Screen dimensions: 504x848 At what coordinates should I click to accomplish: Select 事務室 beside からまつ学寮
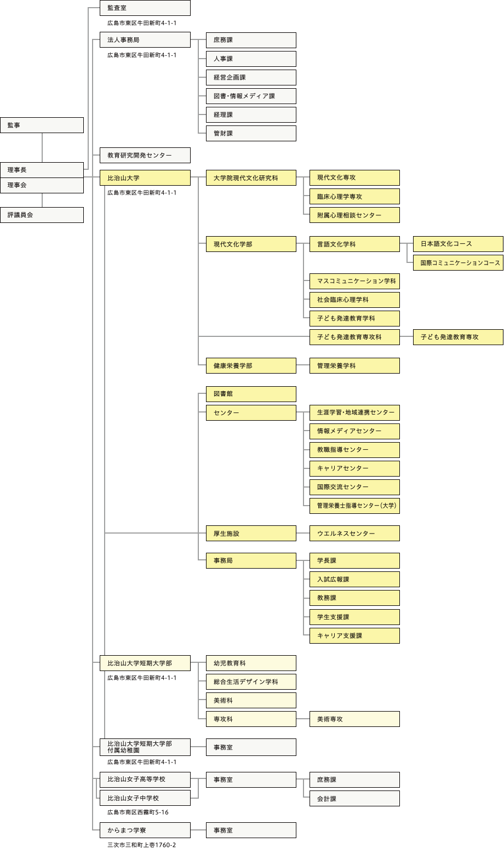click(251, 830)
